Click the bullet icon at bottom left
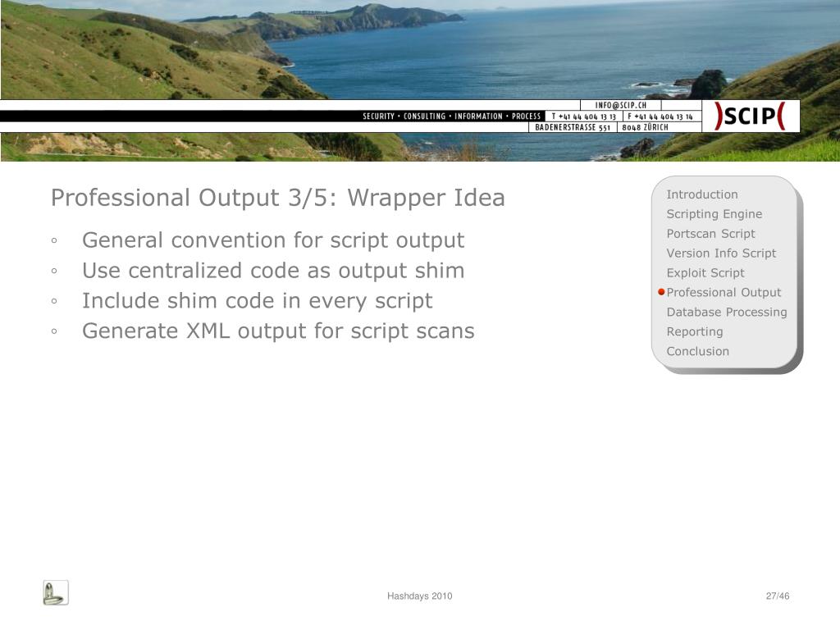 56,592
